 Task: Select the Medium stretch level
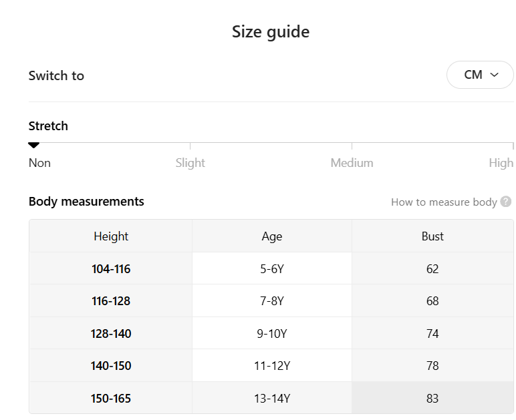pos(352,163)
